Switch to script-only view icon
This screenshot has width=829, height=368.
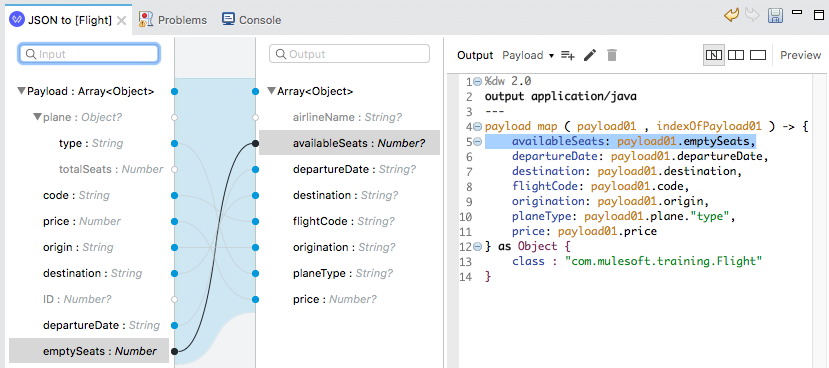click(x=758, y=55)
